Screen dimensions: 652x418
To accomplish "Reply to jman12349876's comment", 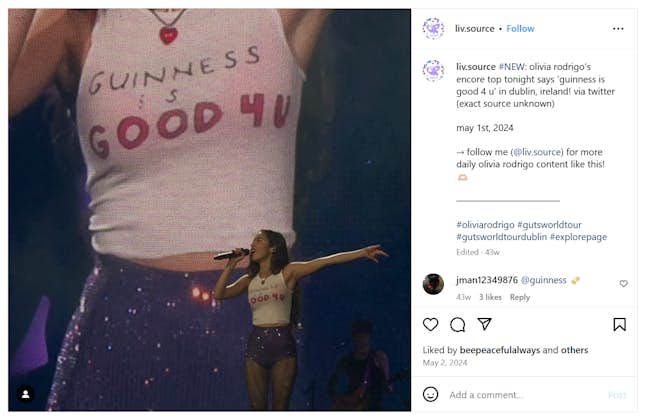I will (x=520, y=297).
